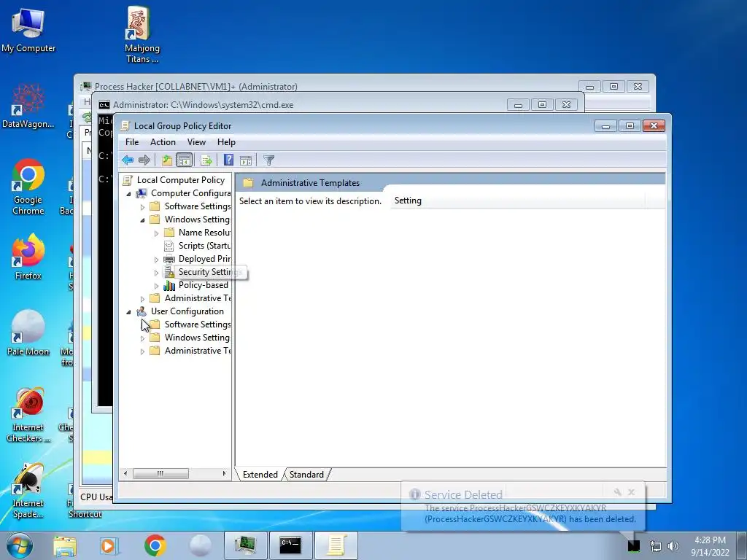Click the Chrome taskbar icon

point(155,545)
